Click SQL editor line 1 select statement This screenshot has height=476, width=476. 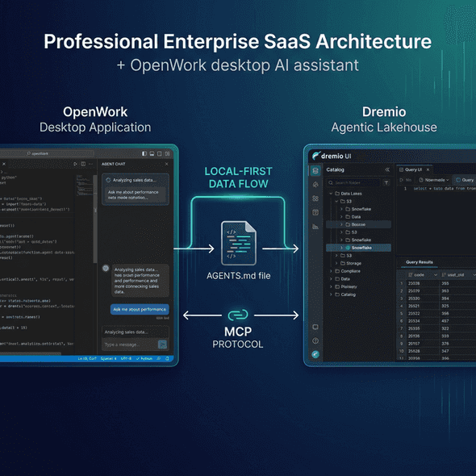tap(445, 189)
